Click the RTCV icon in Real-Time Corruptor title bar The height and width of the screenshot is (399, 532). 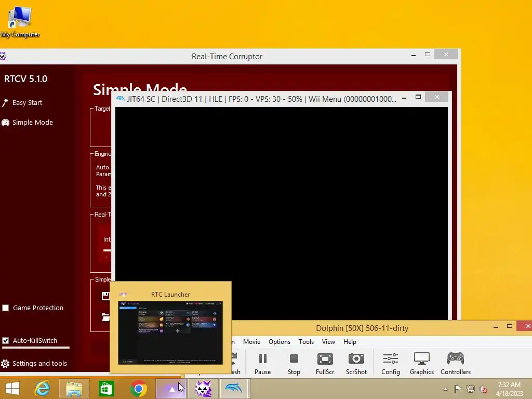click(x=3, y=56)
